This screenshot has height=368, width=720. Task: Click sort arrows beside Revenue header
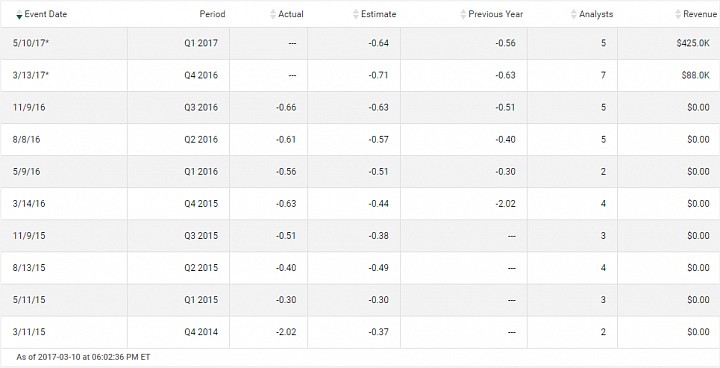pos(678,14)
